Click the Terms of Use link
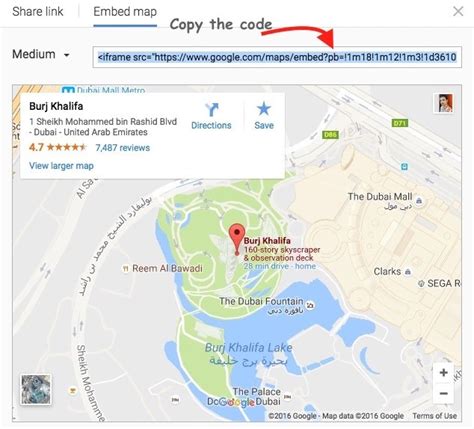Screen dimensions: 474x429 point(434,416)
